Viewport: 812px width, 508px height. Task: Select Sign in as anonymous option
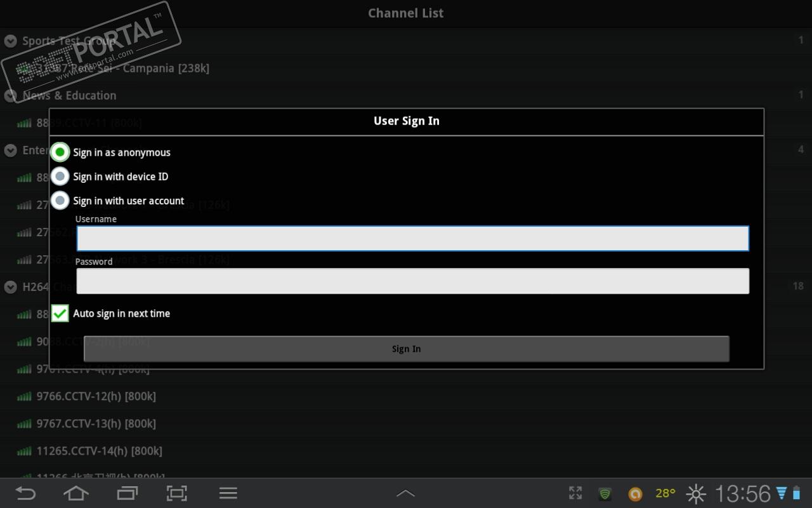[60, 152]
